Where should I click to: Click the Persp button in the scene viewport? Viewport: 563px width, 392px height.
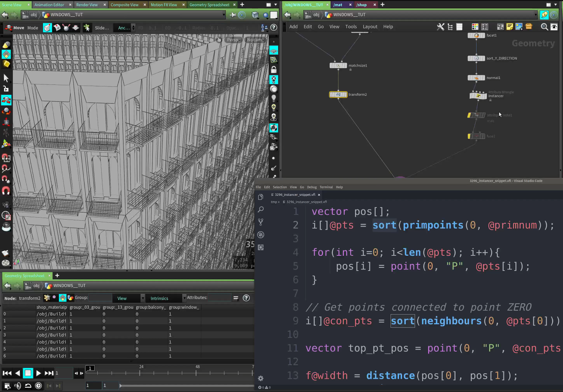[x=232, y=39]
